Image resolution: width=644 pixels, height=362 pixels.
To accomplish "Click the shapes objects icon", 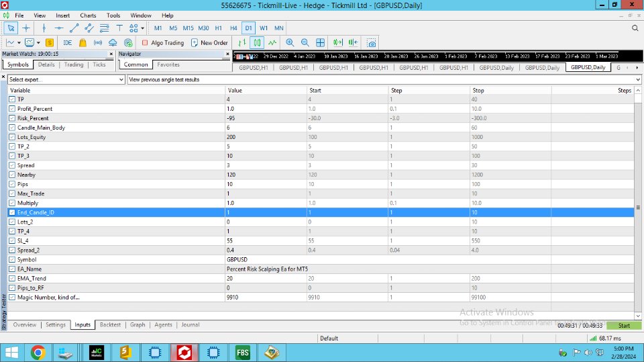I will click(133, 28).
